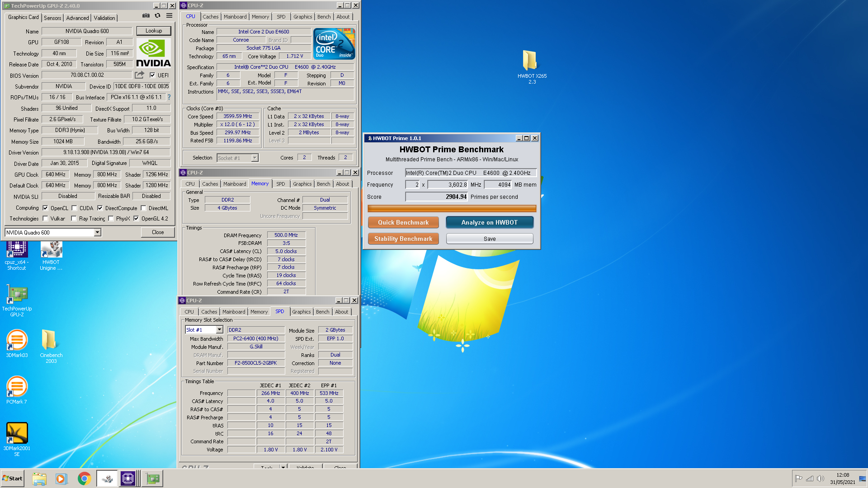Screen dimensions: 868x488
Task: Click the '70.08.C1.00.02' BIOS version value
Action: [87, 75]
